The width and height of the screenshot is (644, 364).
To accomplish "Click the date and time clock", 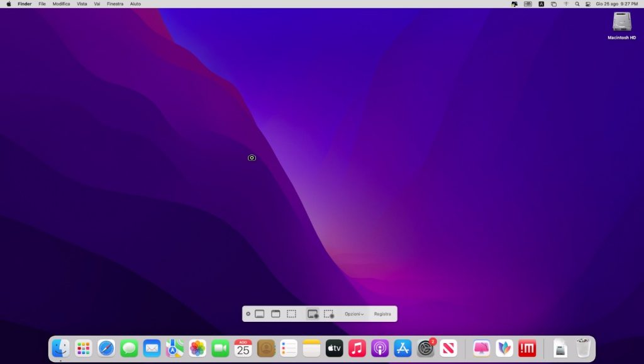I will 616,4.
